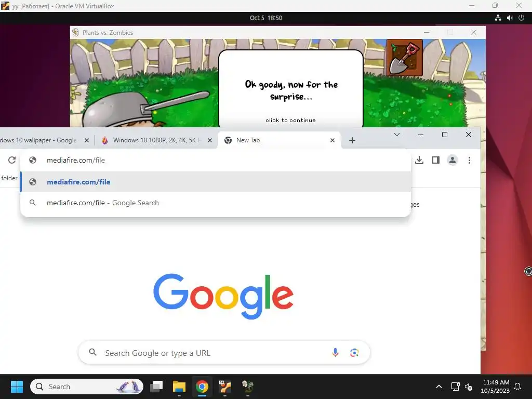Image resolution: width=532 pixels, height=399 pixels.
Task: Open the Ubuntu network icon in top bar
Action: pos(498,18)
